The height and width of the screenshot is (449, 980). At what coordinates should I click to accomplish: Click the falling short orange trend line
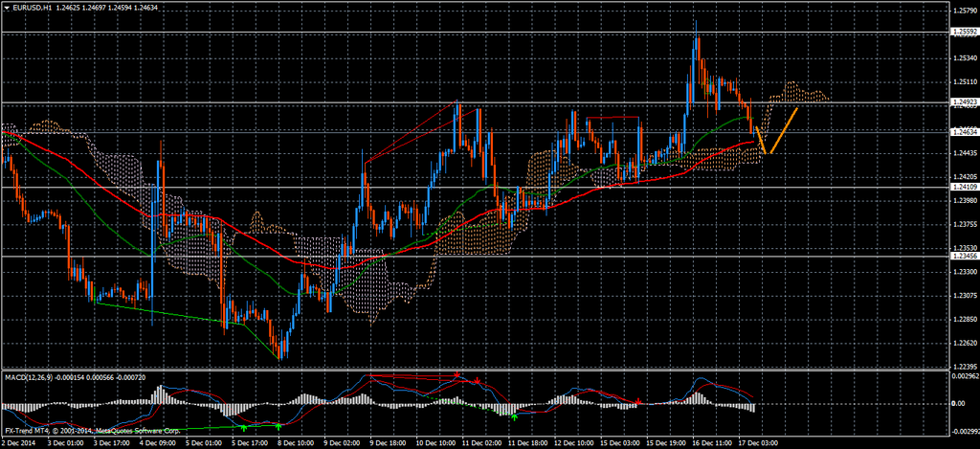(761, 139)
